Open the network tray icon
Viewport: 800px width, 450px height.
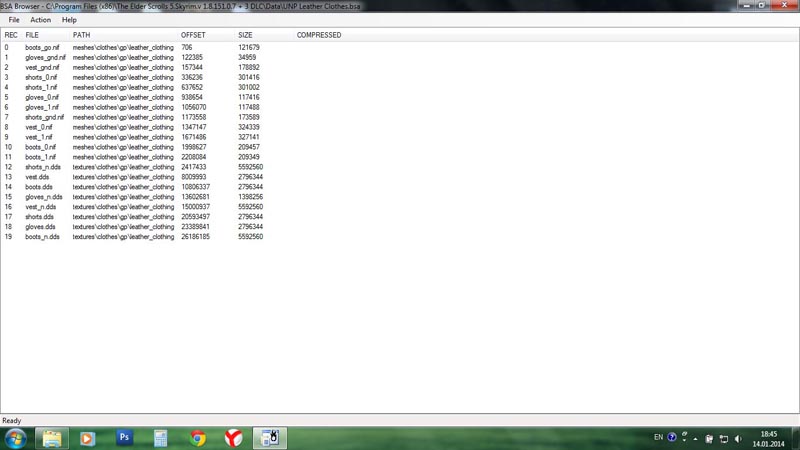pos(723,439)
